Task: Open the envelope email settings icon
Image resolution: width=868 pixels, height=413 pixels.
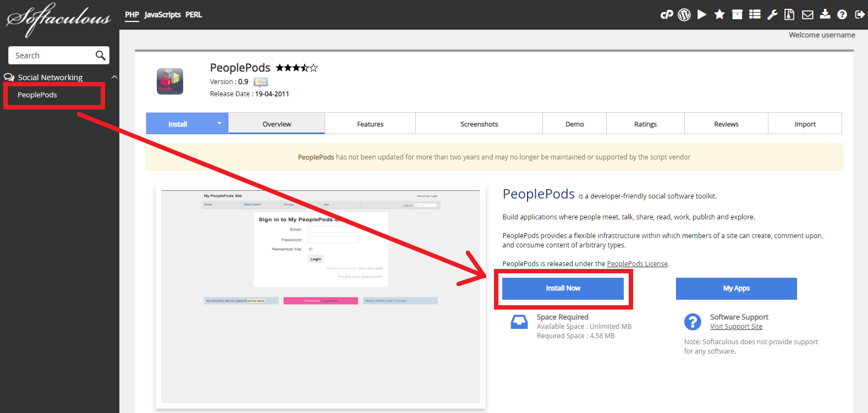Action: (807, 15)
